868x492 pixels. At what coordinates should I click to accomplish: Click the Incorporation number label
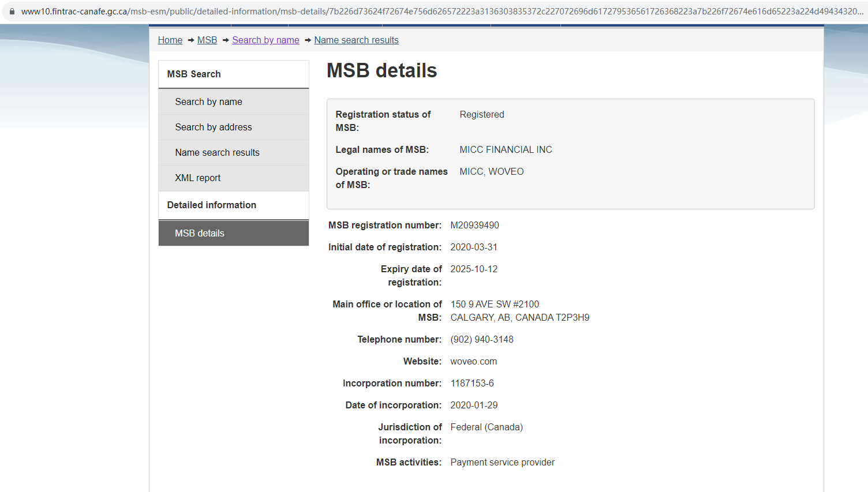pyautogui.click(x=392, y=383)
